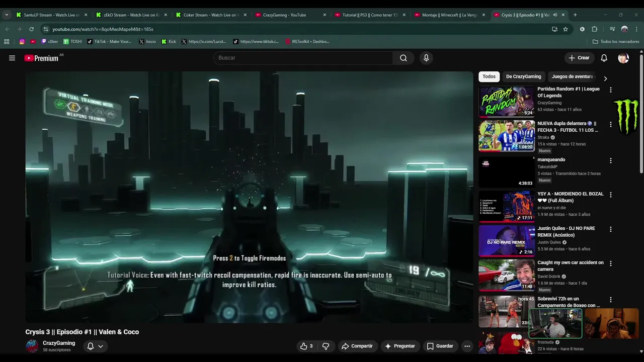Click the Preguntar button
644x362 pixels.
[x=400, y=346]
